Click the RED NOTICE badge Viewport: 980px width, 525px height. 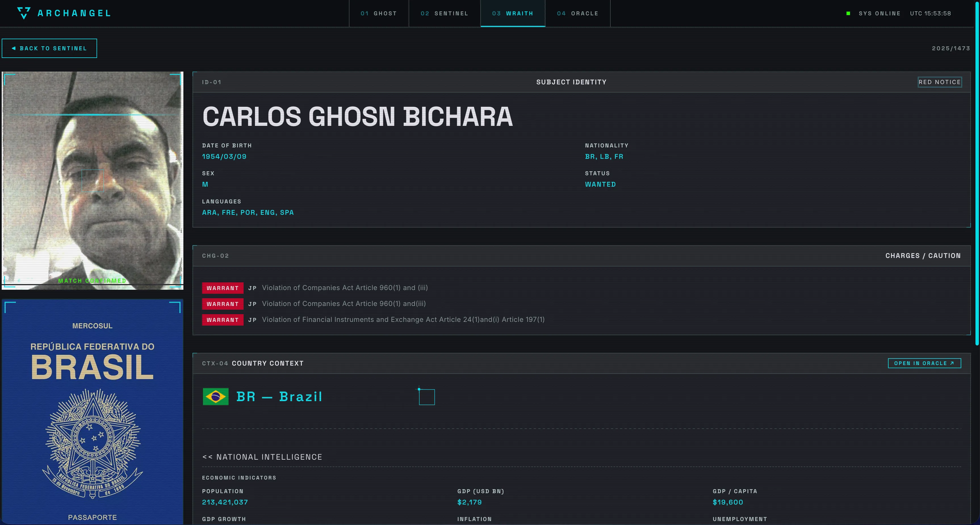[940, 82]
